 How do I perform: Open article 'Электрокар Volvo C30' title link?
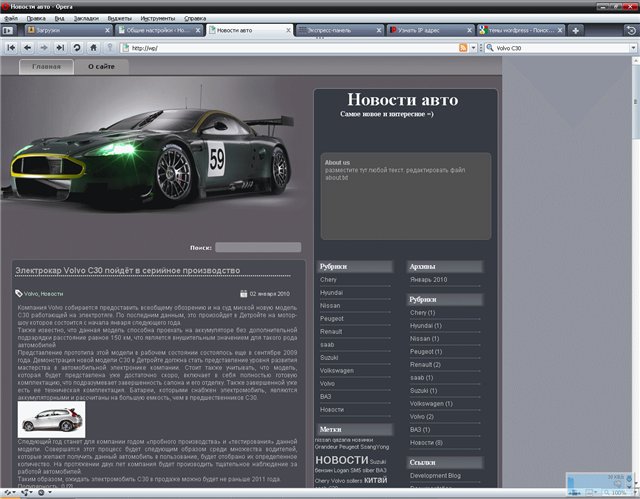pos(127,270)
